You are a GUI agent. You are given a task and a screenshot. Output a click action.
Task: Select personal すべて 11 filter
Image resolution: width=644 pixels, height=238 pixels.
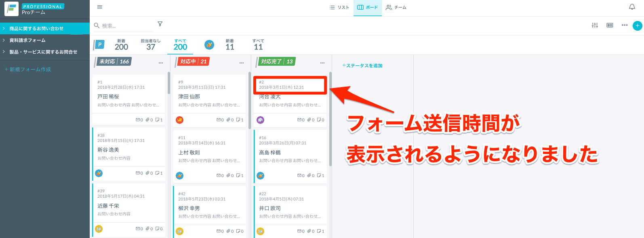[258, 45]
